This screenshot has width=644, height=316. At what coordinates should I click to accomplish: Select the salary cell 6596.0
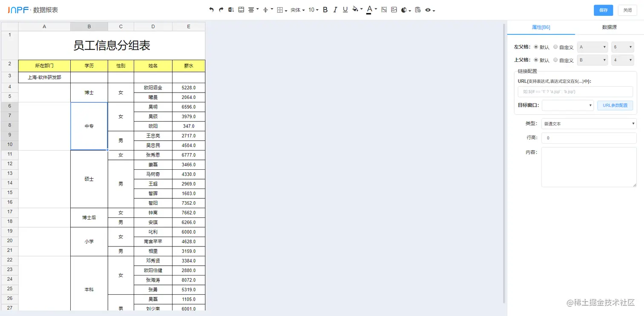(x=189, y=107)
